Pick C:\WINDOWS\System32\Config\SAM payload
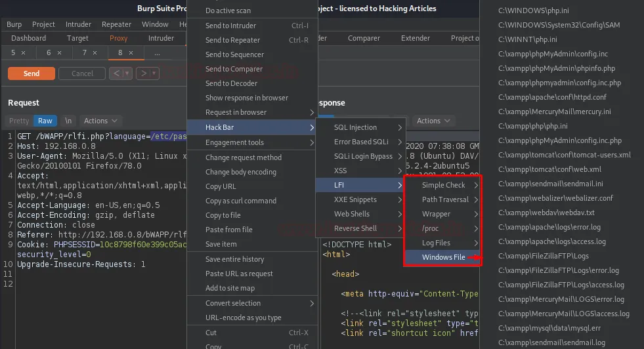This screenshot has height=349, width=644. 559,25
